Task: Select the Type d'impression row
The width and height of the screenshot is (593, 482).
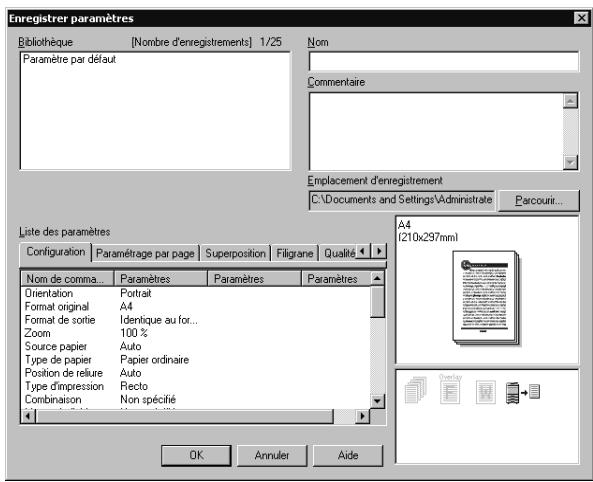Action: (x=196, y=386)
